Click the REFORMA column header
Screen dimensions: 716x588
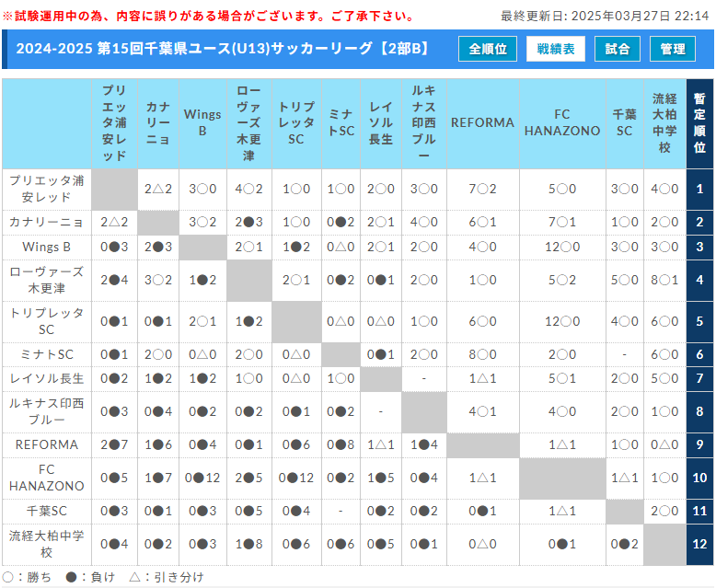[x=482, y=123]
